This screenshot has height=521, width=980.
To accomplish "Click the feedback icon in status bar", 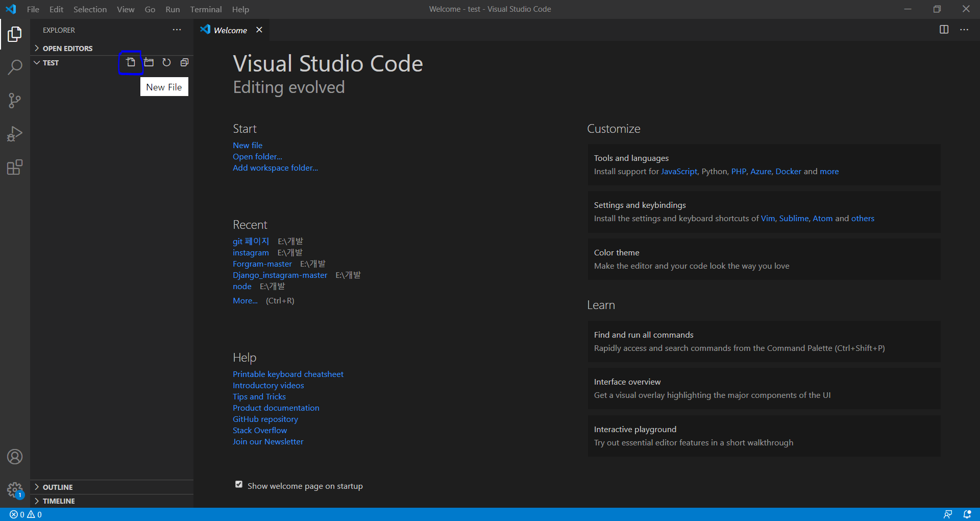I will click(x=948, y=514).
